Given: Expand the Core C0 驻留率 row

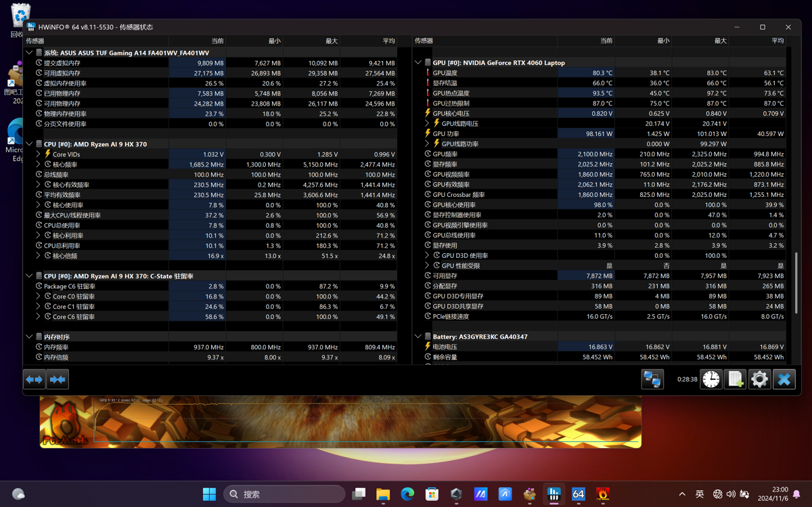Looking at the screenshot, I should 39,296.
